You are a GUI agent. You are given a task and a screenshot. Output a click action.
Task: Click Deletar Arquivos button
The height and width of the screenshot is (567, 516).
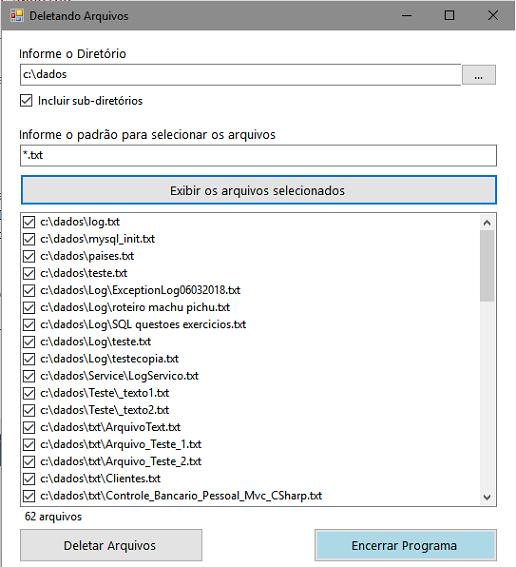[x=111, y=545]
